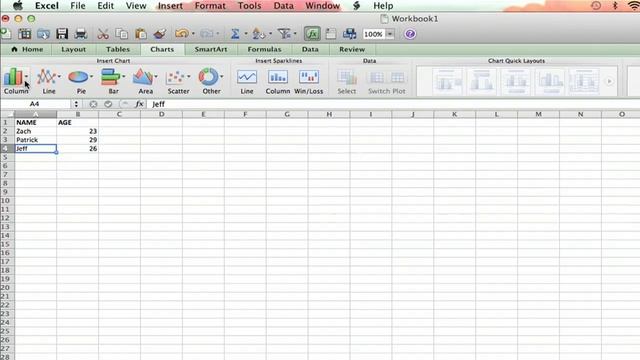Insert a Column sparkline
This screenshot has height=360, width=640.
pyautogui.click(x=278, y=82)
